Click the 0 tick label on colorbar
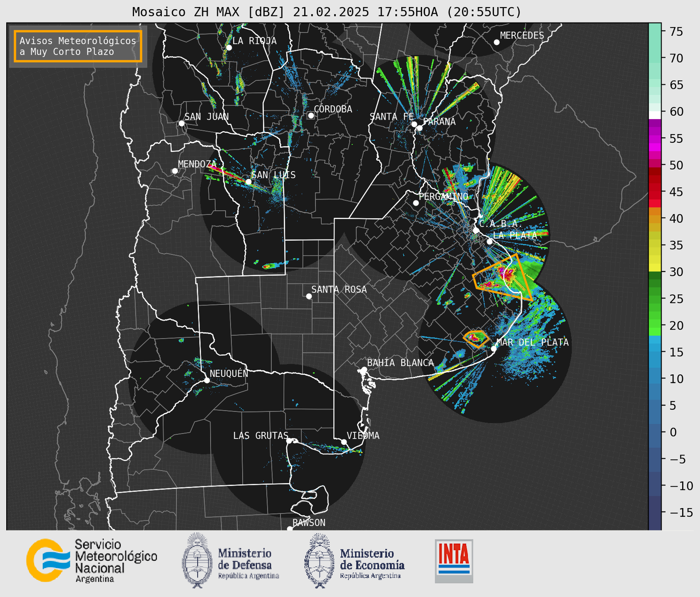The width and height of the screenshot is (700, 597). (672, 432)
